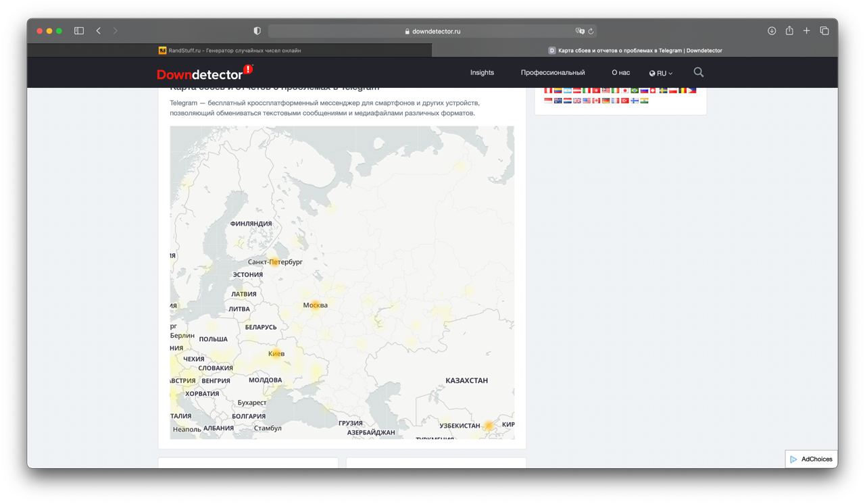Click the AdChoices icon
The image size is (865, 504).
[x=793, y=459]
